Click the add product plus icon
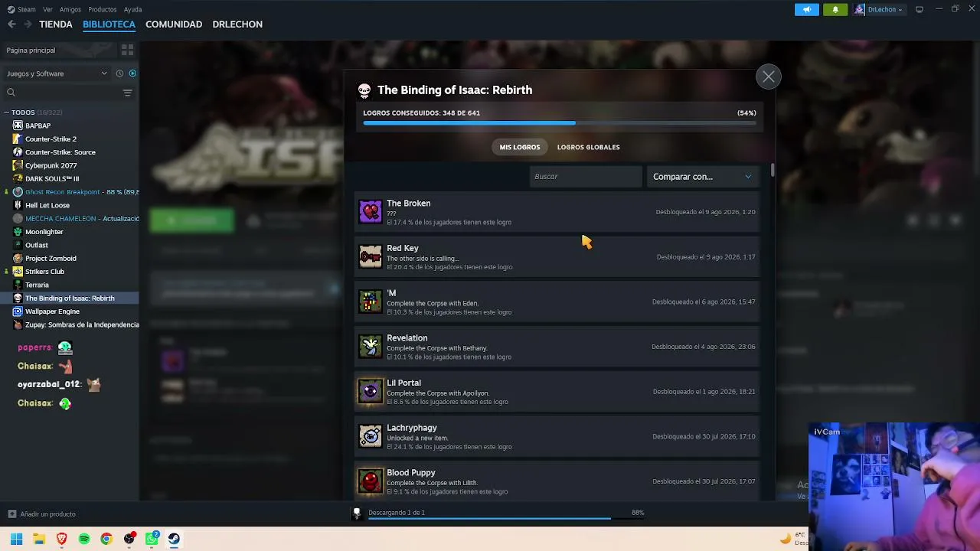The image size is (980, 551). (x=11, y=514)
